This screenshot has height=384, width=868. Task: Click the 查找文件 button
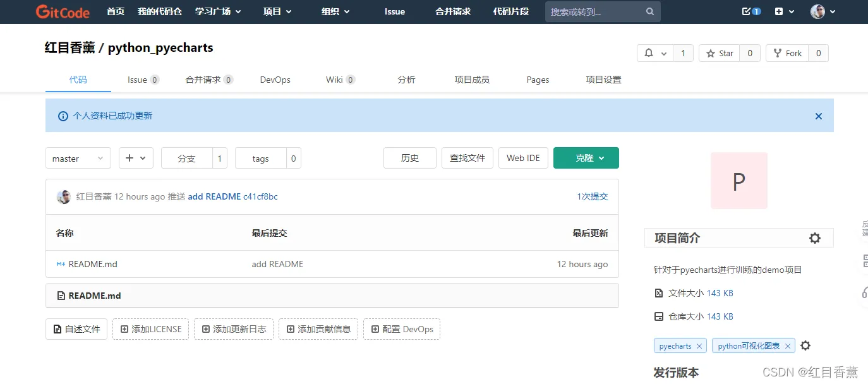click(467, 158)
